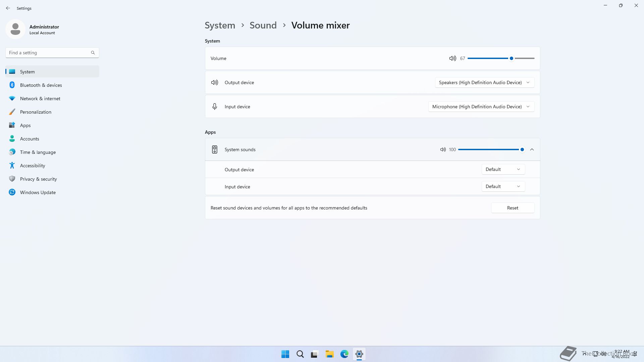Select Personalization in sidebar

(36, 112)
